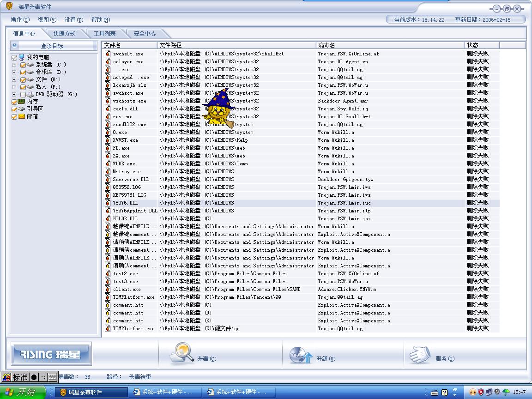Select the KB759761.LOG file name
Image resolution: width=532 pixels, height=399 pixels.
tap(130, 195)
